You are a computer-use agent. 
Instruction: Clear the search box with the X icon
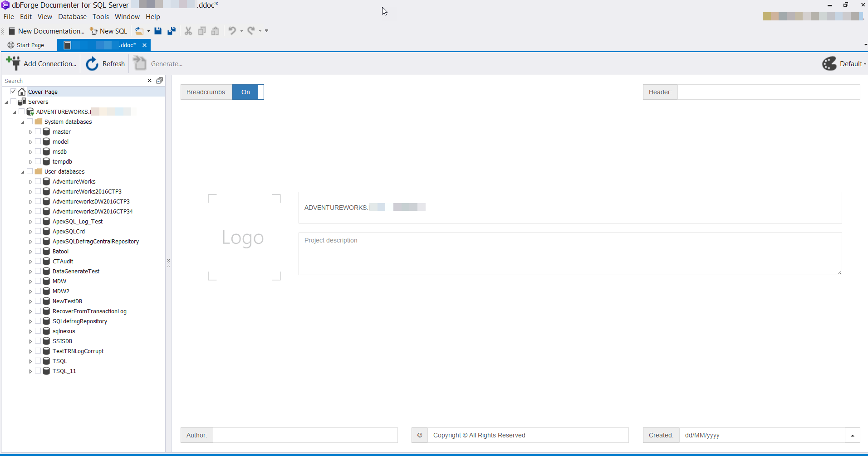pos(150,80)
